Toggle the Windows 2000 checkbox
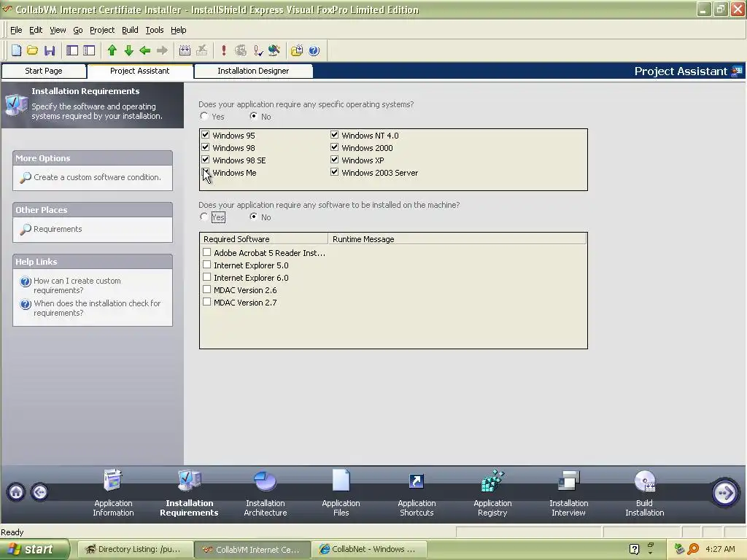 (334, 147)
